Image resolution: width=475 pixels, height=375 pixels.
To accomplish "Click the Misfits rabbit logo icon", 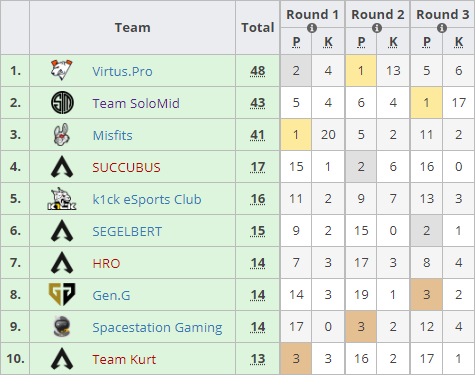I will coord(62,135).
